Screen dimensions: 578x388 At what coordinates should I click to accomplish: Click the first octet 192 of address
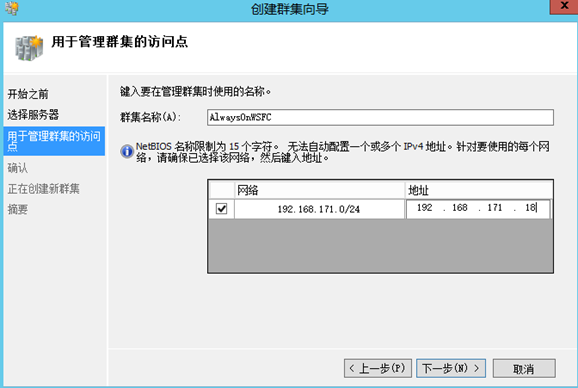click(x=425, y=208)
